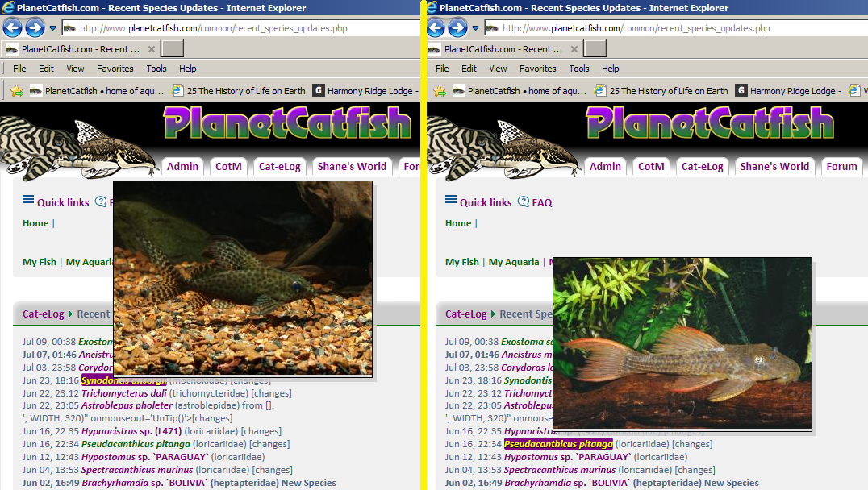The height and width of the screenshot is (490, 868).
Task: Open PlanetCatfish home favorite in right window
Action: pos(520,91)
